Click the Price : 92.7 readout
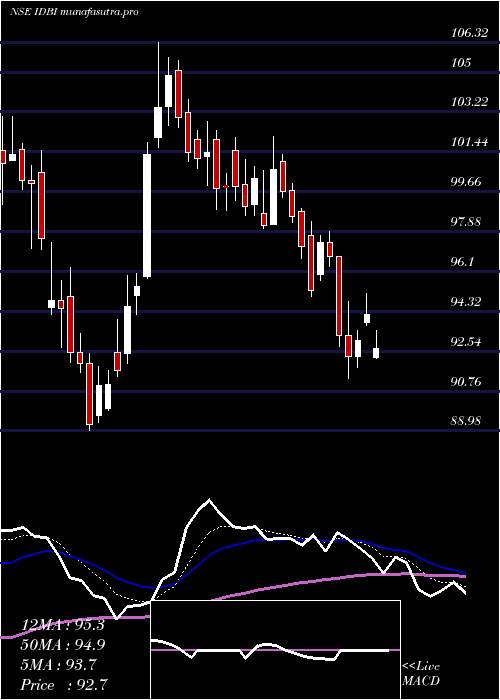 click(64, 685)
